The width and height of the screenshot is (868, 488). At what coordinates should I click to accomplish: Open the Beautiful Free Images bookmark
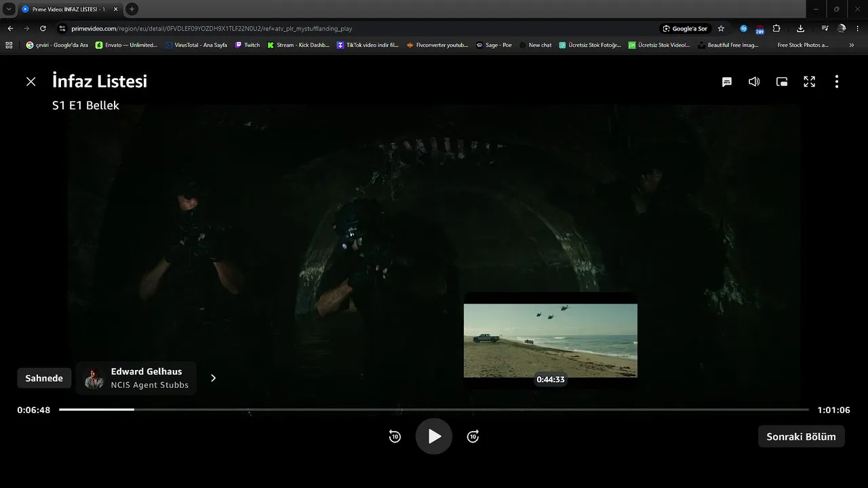click(x=728, y=45)
